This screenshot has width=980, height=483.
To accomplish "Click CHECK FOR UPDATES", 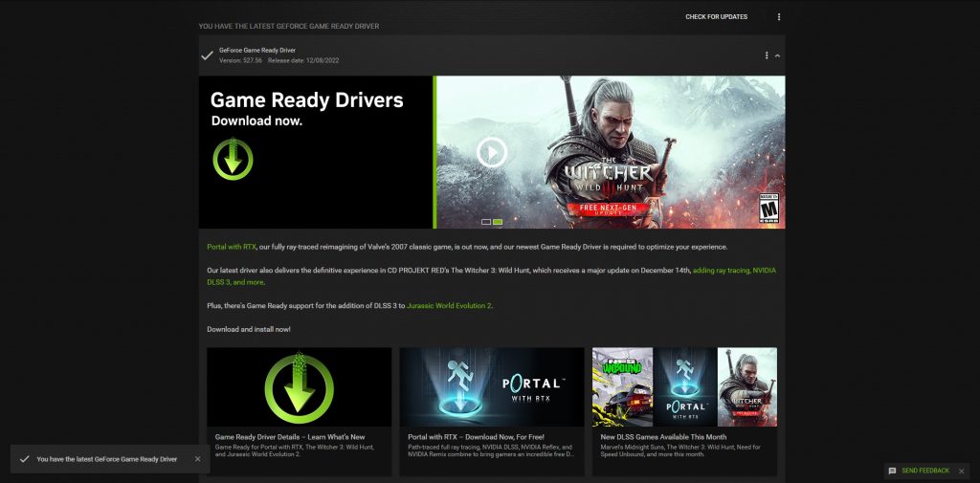I will pyautogui.click(x=716, y=17).
